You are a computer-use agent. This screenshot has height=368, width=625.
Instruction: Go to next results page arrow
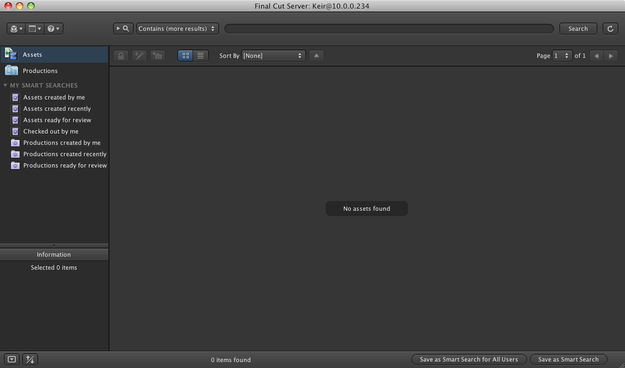(x=611, y=56)
